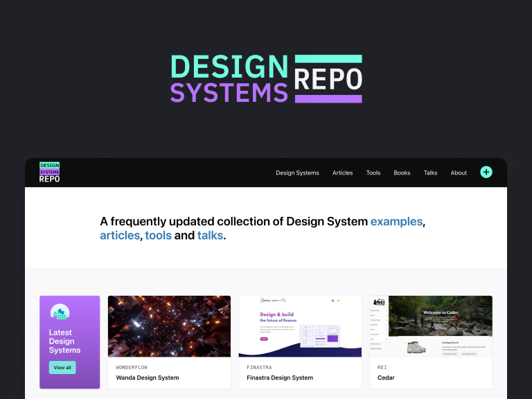532x399 pixels.
Task: Open the Articles nav item
Action: 342,172
